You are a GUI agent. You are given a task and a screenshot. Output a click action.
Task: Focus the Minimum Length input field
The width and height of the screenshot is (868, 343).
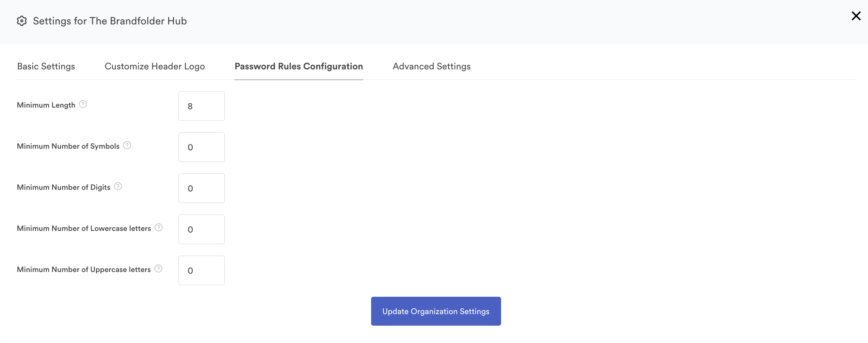click(x=202, y=106)
